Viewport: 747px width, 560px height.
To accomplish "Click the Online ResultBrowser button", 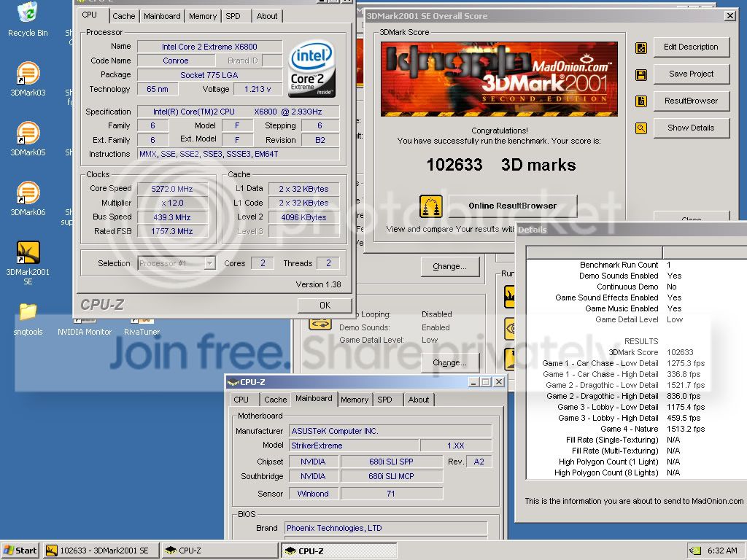I will tap(513, 206).
